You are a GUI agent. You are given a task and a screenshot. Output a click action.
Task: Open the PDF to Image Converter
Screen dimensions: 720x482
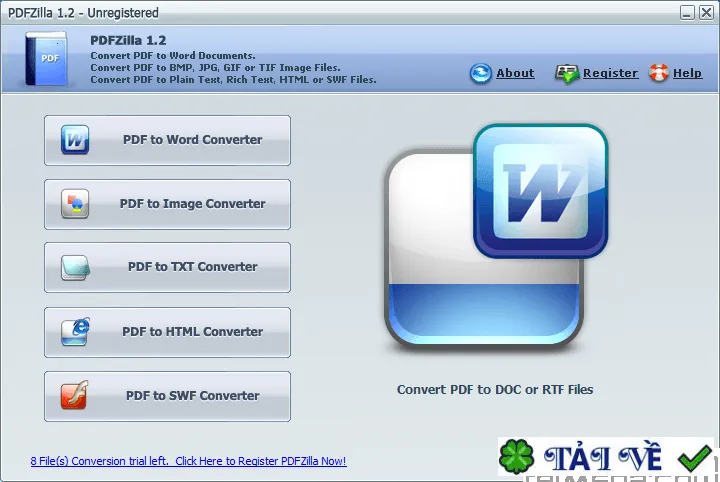pyautogui.click(x=168, y=204)
